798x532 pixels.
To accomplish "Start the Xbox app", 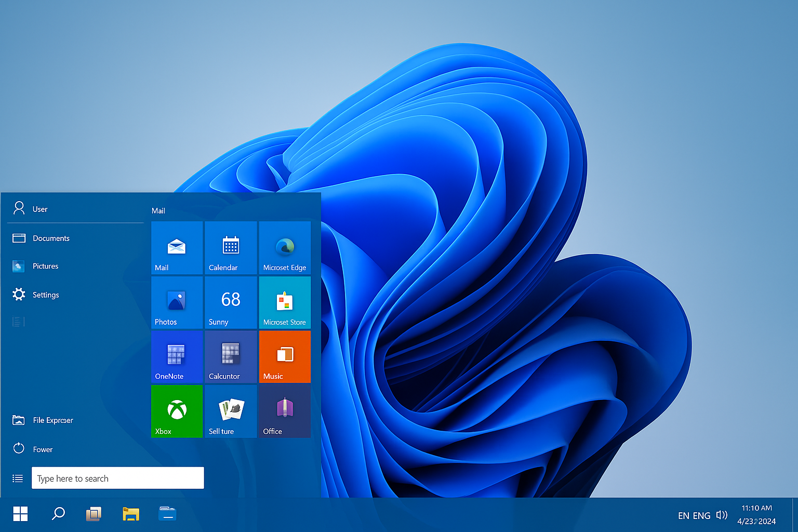I will click(177, 411).
